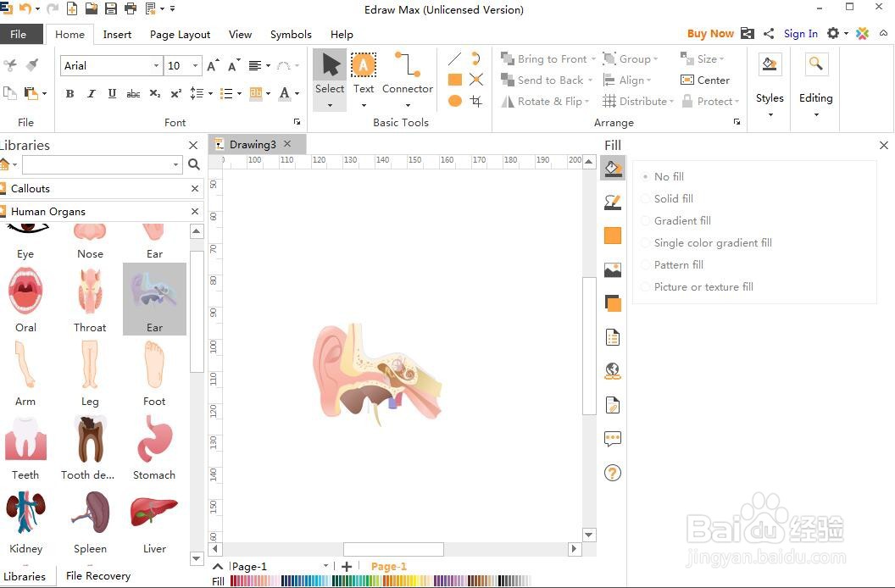Click the library search input field
This screenshot has height=588, width=895.
(97, 165)
